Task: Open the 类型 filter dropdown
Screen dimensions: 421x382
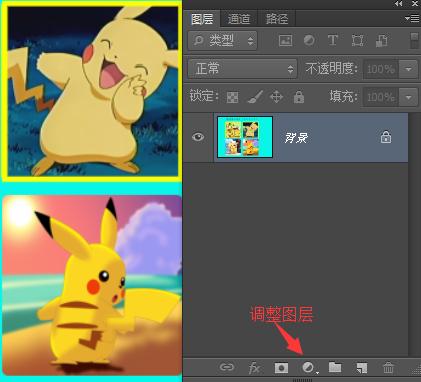Action: click(222, 41)
